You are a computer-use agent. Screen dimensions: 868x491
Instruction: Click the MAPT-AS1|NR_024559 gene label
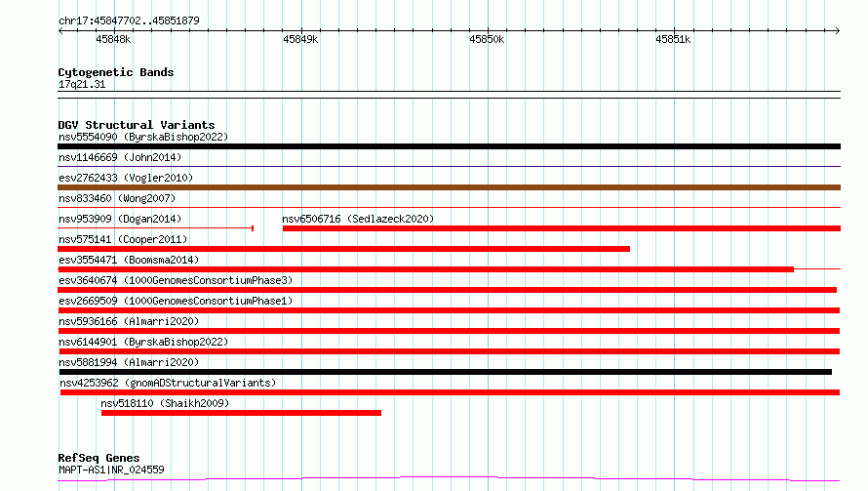(111, 470)
